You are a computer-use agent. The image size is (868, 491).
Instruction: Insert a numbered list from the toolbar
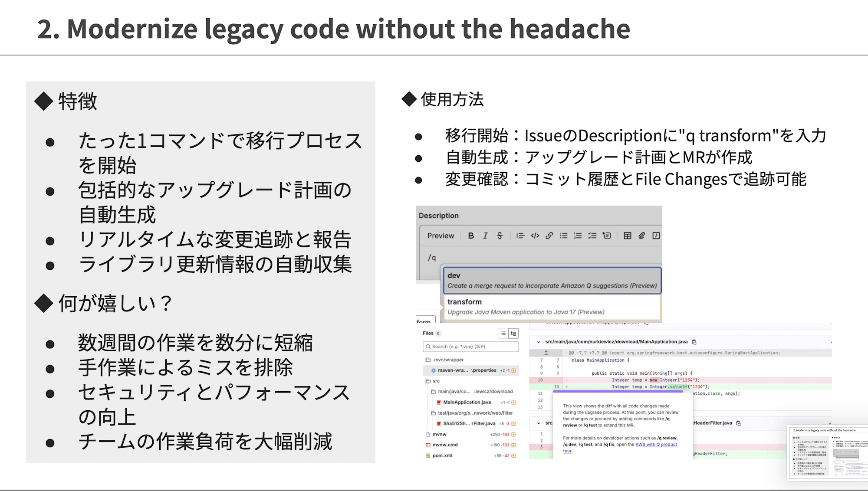(x=578, y=236)
